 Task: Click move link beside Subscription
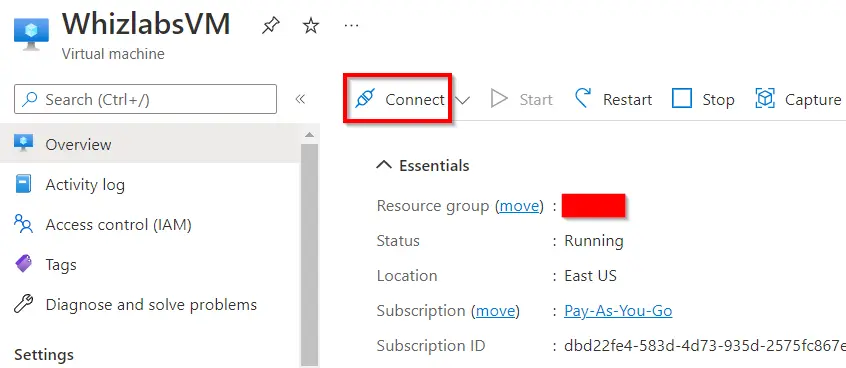pyautogui.click(x=495, y=311)
